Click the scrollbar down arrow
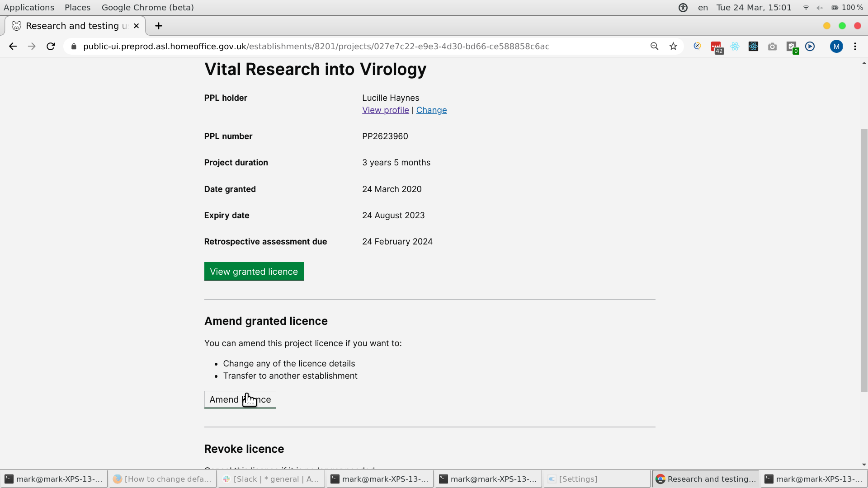 [x=864, y=465]
